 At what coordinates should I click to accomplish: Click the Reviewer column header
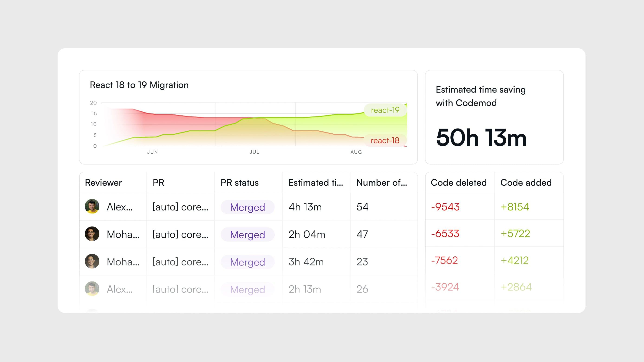[x=103, y=183]
